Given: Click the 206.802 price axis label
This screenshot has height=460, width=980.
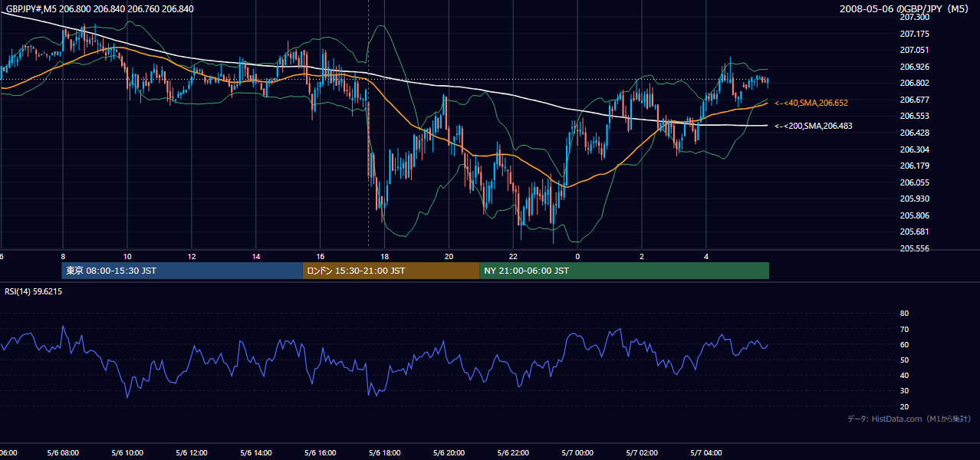Looking at the screenshot, I should (915, 83).
